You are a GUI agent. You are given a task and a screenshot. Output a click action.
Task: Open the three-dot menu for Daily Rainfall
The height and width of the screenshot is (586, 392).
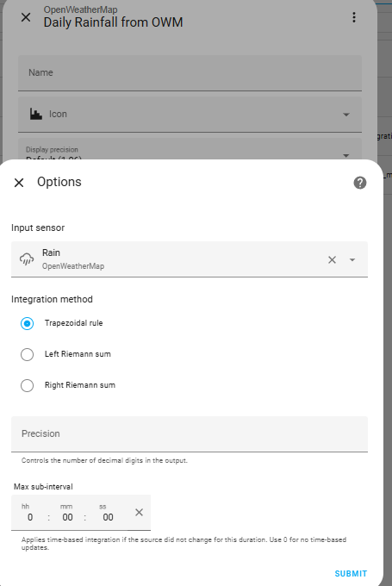point(354,17)
